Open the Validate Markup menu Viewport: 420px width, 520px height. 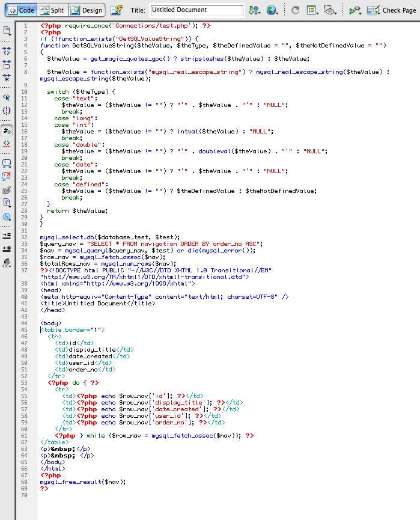(355, 10)
